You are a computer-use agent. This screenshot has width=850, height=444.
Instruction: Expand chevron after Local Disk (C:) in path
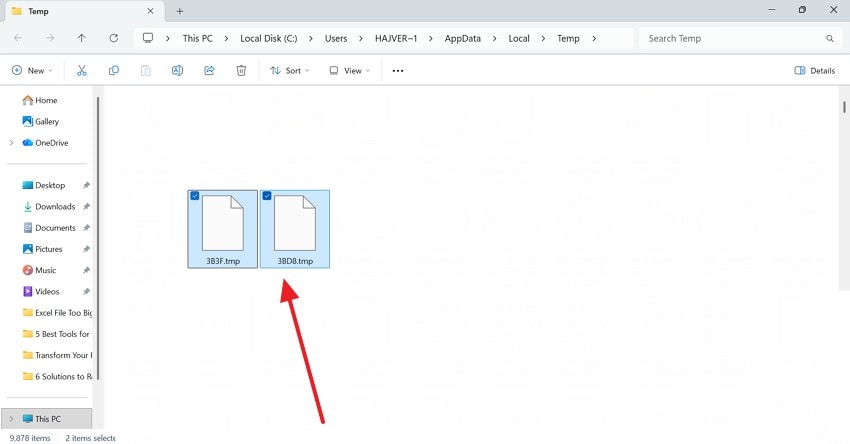tap(311, 38)
